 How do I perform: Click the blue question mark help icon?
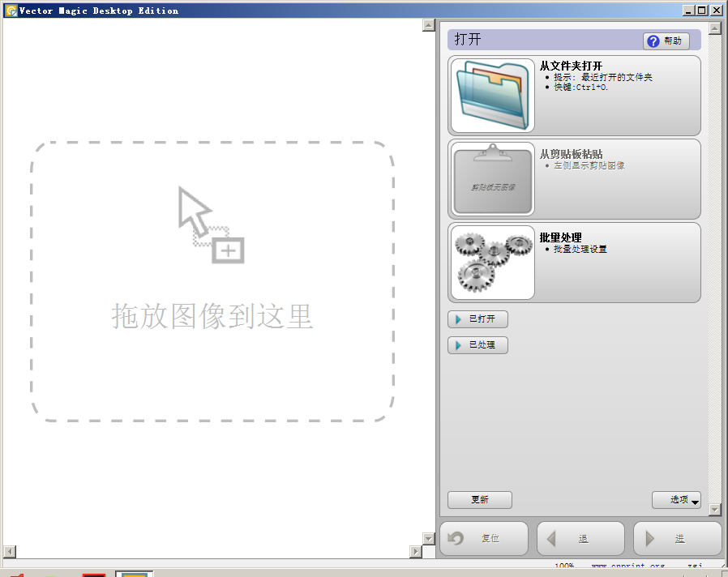pyautogui.click(x=653, y=41)
